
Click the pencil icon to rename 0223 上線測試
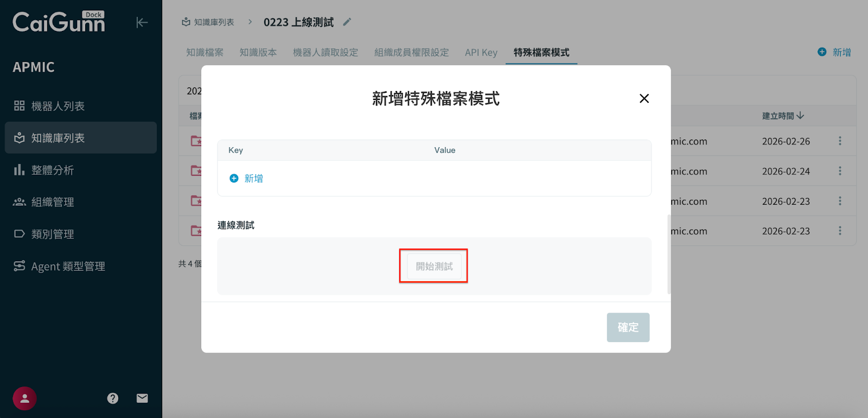(347, 22)
